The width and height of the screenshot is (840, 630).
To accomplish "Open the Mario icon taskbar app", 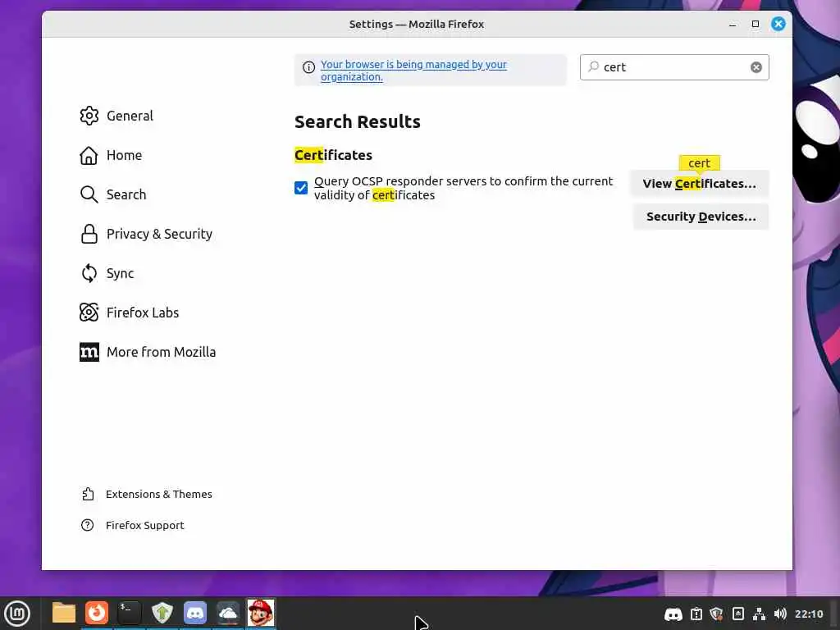I will tap(261, 613).
